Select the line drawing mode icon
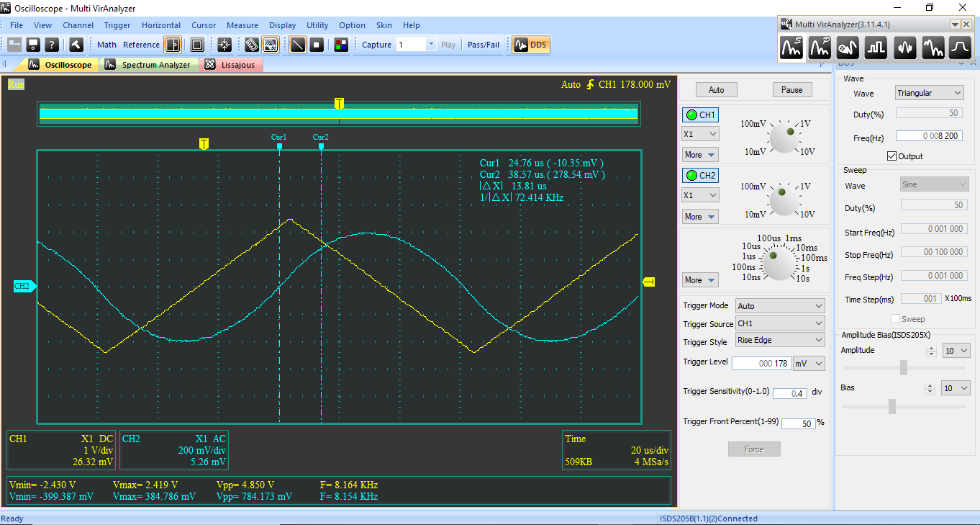 (298, 45)
